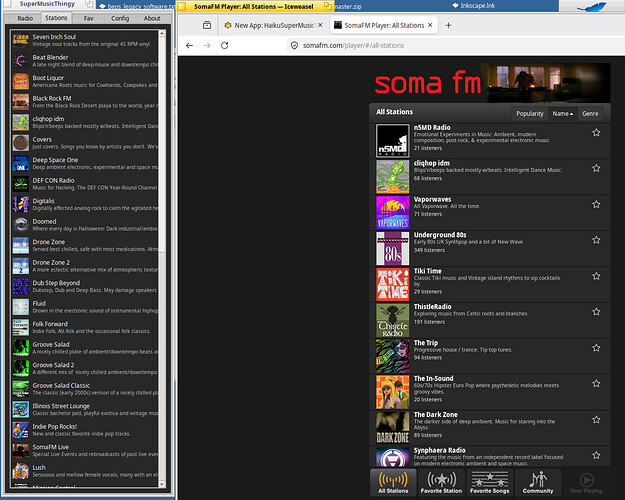The image size is (625, 500).
Task: Click the Covers station icon in SuperMusicThingy
Action: (21, 143)
